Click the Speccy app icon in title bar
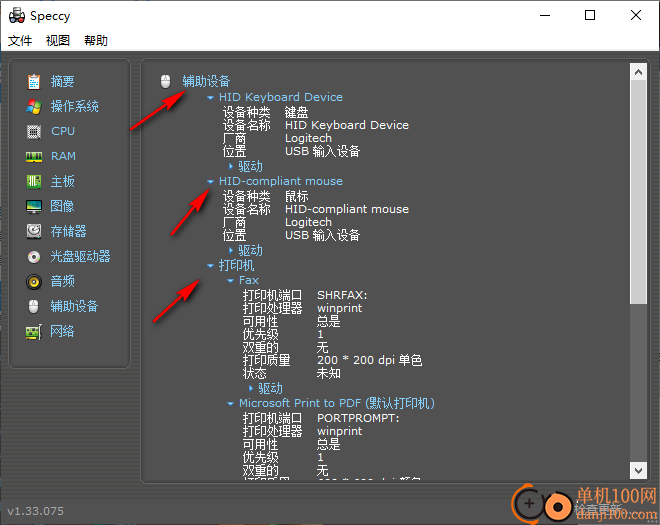The image size is (660, 525). pyautogui.click(x=17, y=16)
